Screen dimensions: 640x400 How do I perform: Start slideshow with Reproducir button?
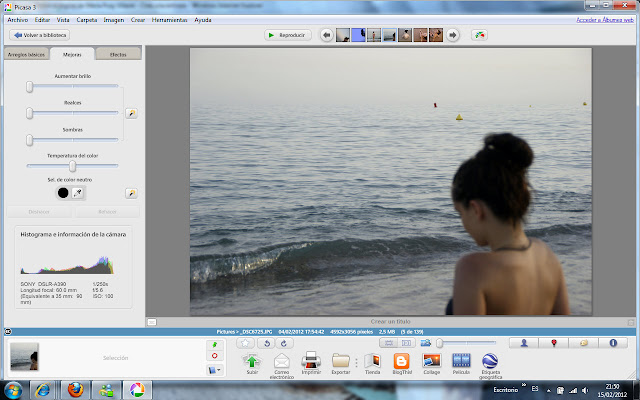click(x=287, y=35)
